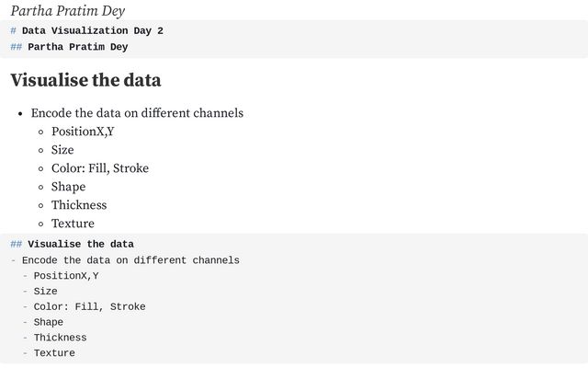The width and height of the screenshot is (588, 368).
Task: Click the '- Color: Fill, Stroke' code line
Action: pos(84,306)
